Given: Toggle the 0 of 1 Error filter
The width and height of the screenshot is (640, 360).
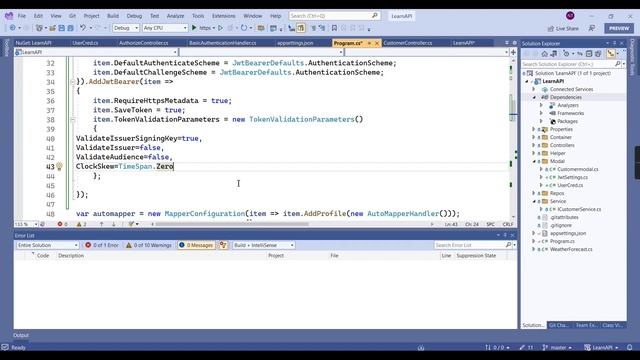Looking at the screenshot, I should [102, 245].
